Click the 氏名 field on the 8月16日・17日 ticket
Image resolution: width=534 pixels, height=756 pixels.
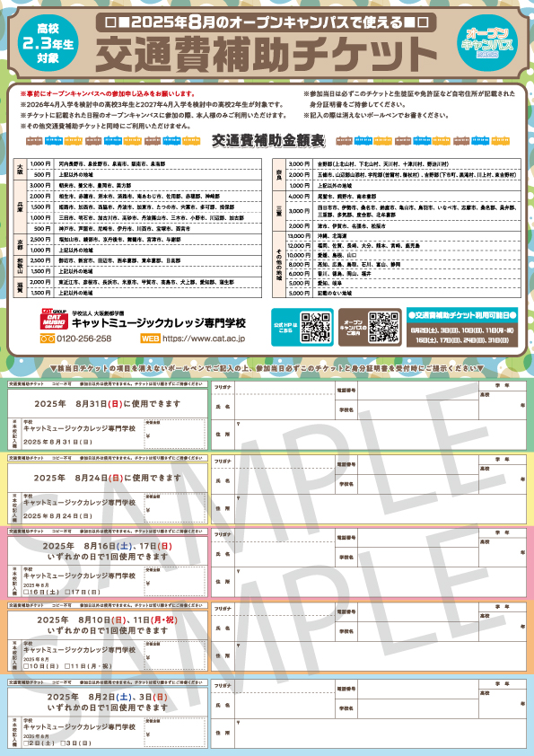point(285,555)
